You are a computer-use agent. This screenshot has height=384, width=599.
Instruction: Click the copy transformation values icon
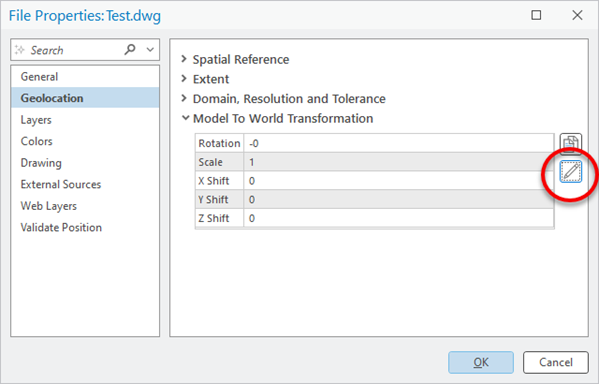(x=571, y=143)
